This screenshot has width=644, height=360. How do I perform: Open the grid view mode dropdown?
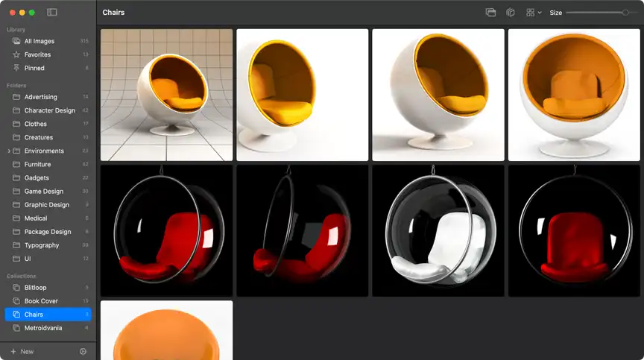(x=534, y=13)
